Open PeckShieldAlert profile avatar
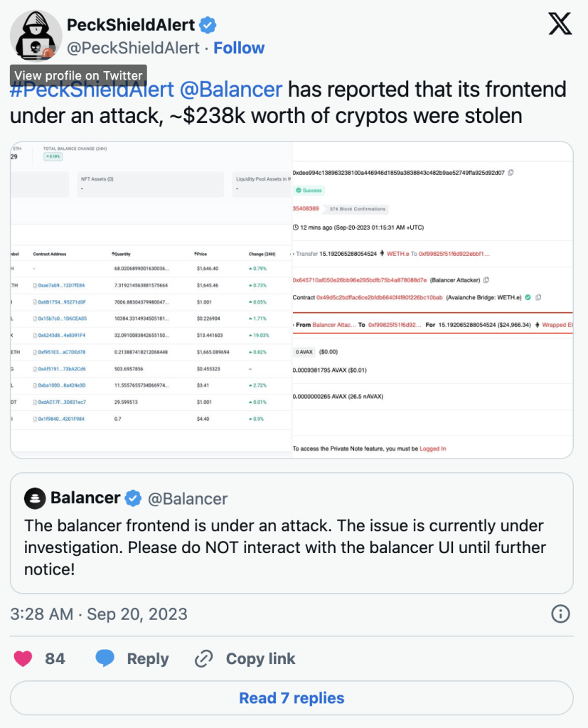 pyautogui.click(x=36, y=37)
